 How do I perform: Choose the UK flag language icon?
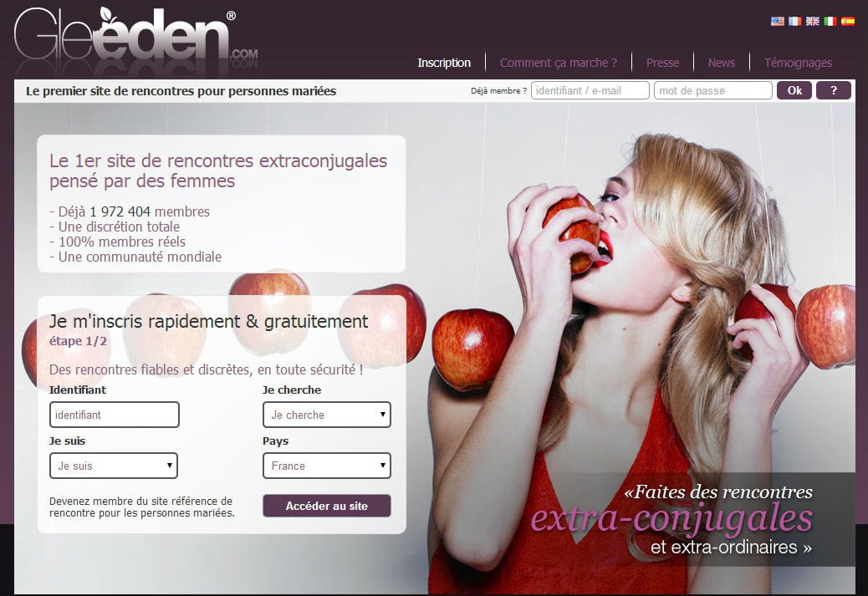[812, 22]
